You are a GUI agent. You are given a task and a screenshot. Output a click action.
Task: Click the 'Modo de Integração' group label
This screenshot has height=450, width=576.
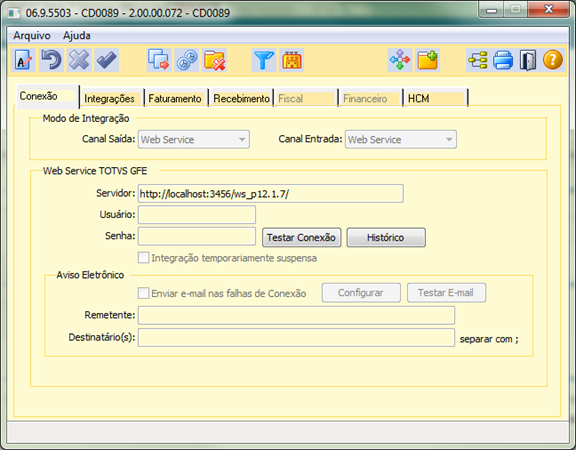tap(86, 118)
